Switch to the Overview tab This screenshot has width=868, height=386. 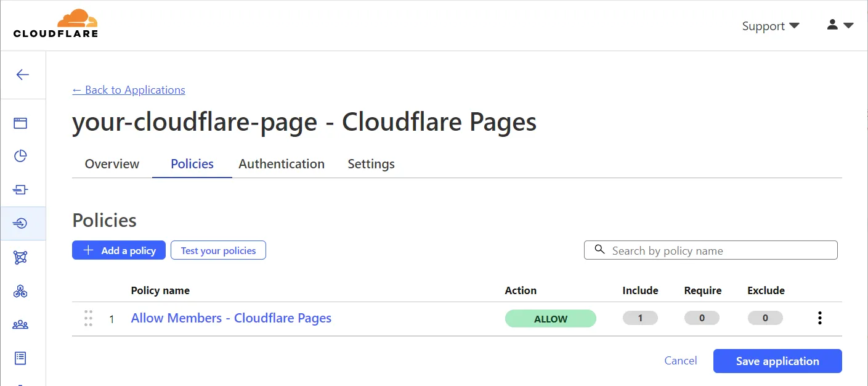[112, 164]
